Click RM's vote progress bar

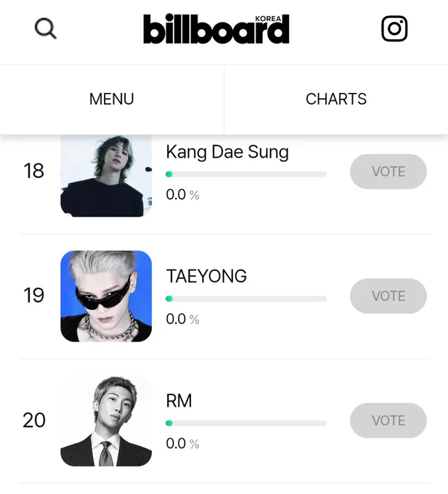pyautogui.click(x=246, y=423)
